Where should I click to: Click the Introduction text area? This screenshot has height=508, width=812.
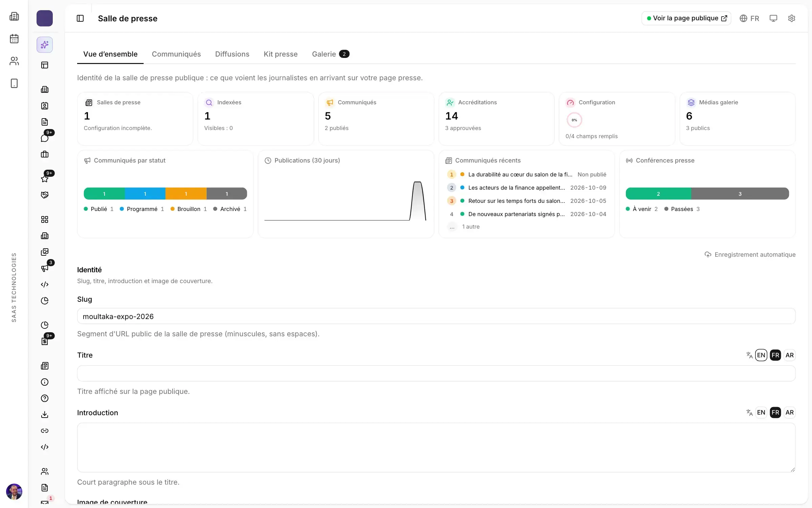point(436,447)
